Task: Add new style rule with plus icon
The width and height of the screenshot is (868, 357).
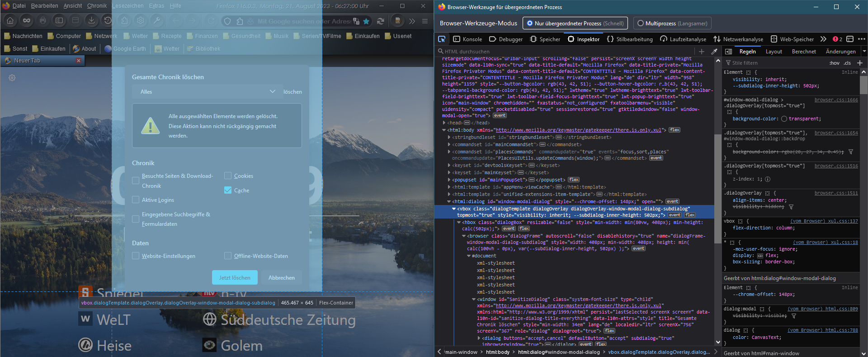Action: click(859, 63)
